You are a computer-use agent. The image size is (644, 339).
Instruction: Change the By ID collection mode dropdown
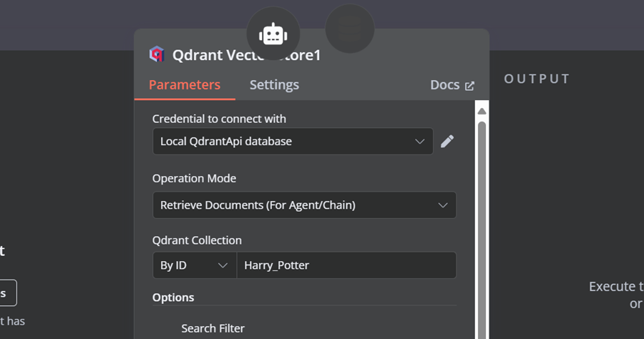coord(194,265)
